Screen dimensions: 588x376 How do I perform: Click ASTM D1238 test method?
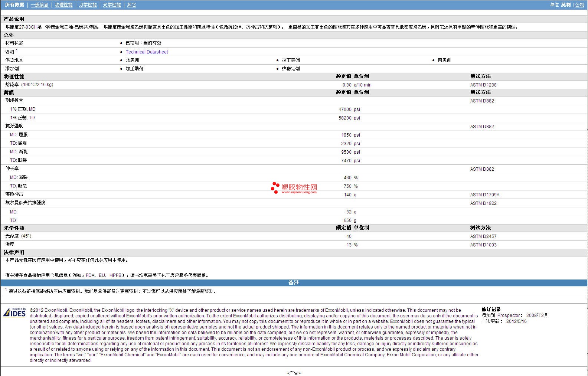point(483,85)
